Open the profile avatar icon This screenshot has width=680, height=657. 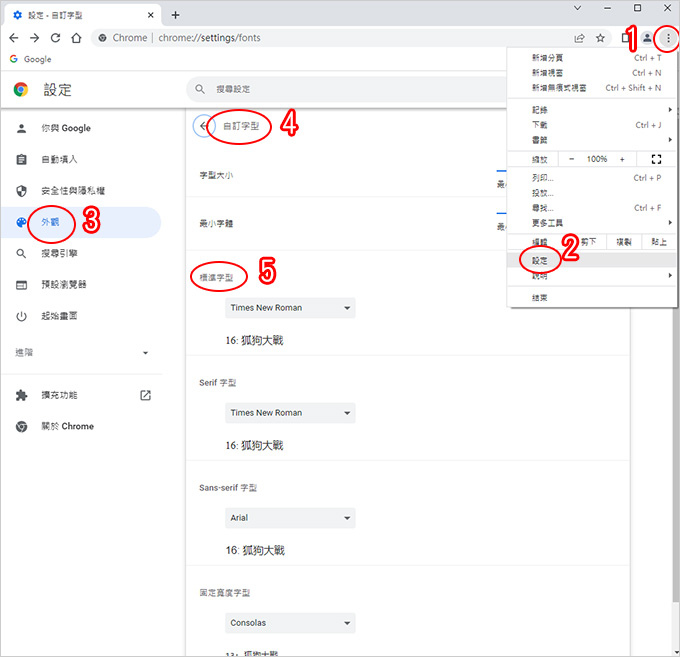647,38
